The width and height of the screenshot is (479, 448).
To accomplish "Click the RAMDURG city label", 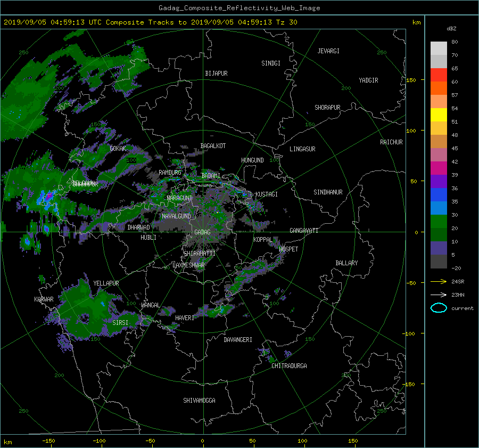I will (170, 173).
